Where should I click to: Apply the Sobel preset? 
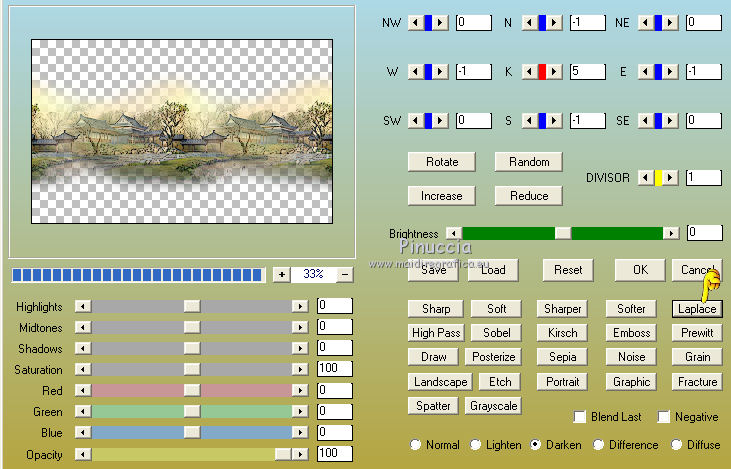pyautogui.click(x=497, y=333)
